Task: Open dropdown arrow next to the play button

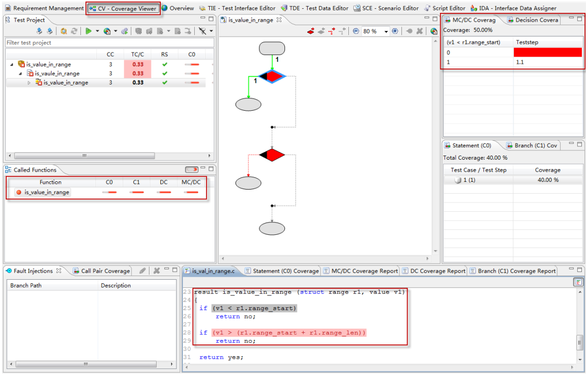Action: (x=97, y=31)
